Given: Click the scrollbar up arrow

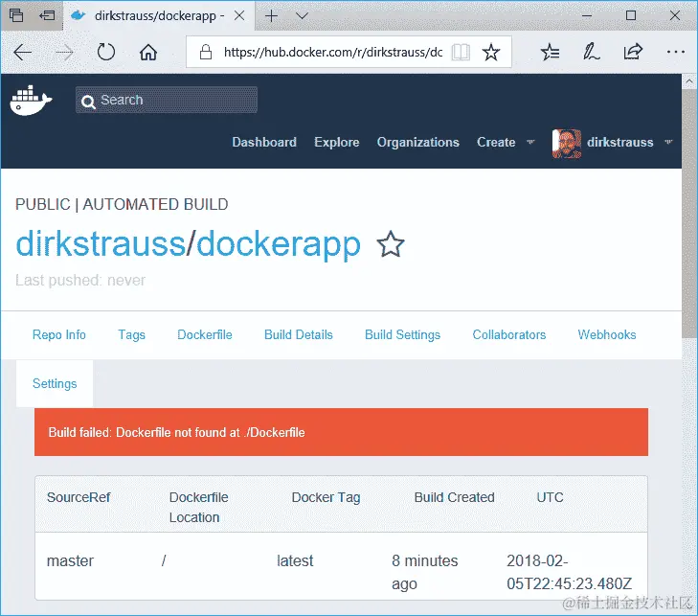Looking at the screenshot, I should point(689,81).
